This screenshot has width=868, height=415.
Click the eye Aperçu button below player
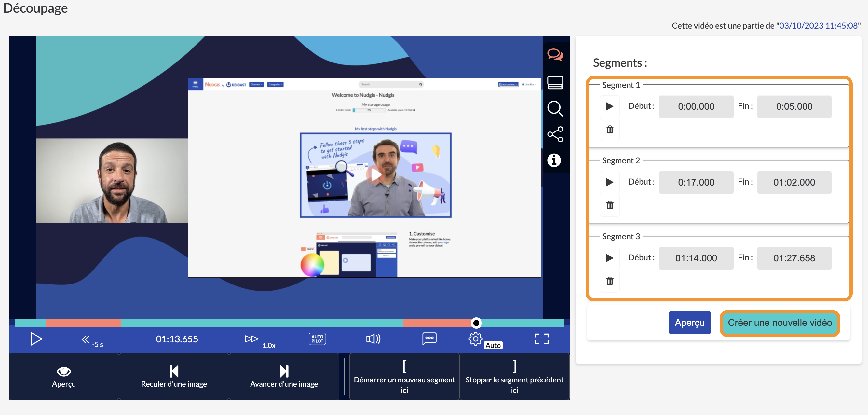click(64, 377)
